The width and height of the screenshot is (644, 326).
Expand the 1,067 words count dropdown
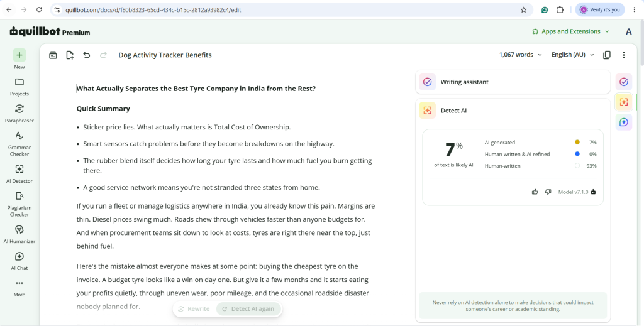[x=520, y=55]
